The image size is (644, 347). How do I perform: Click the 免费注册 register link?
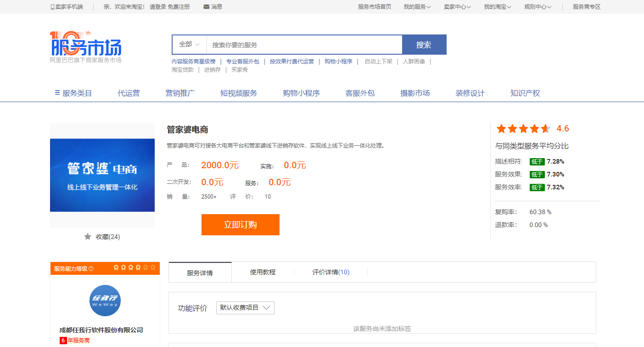179,7
